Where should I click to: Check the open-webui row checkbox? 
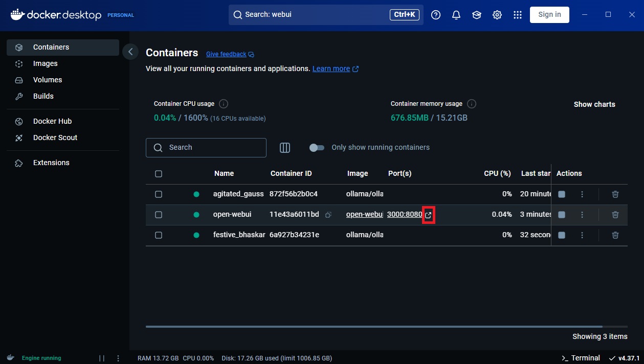pos(159,215)
